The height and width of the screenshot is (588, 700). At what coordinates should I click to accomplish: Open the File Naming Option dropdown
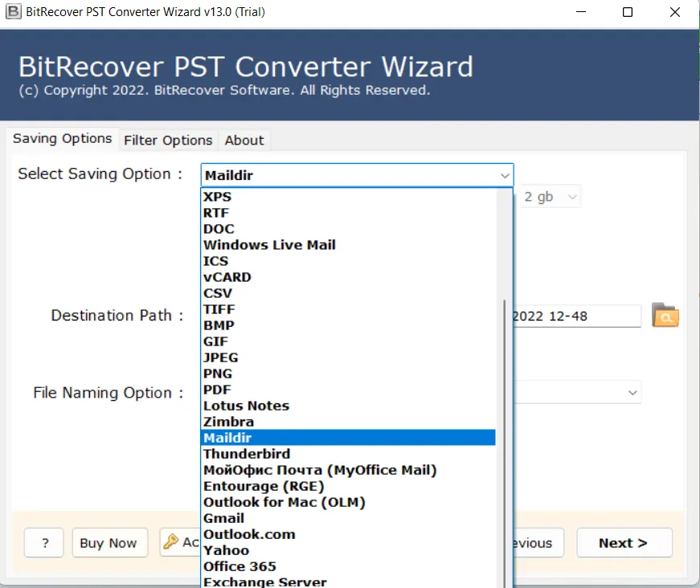[x=632, y=392]
